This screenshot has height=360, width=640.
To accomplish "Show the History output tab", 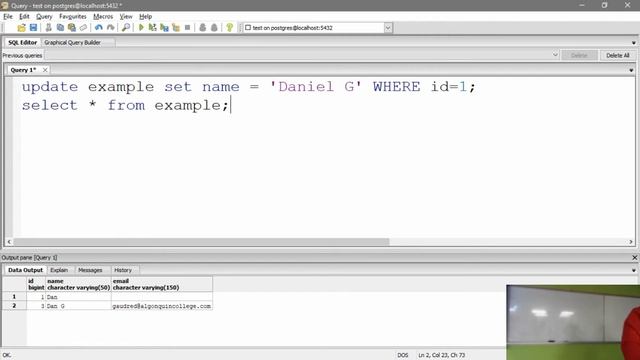I will pos(123,270).
